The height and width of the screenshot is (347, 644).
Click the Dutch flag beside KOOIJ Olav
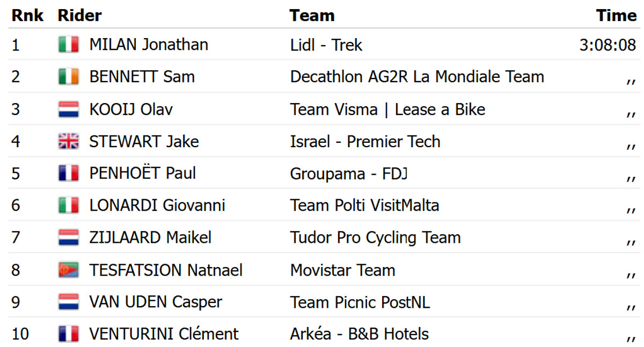(x=69, y=110)
